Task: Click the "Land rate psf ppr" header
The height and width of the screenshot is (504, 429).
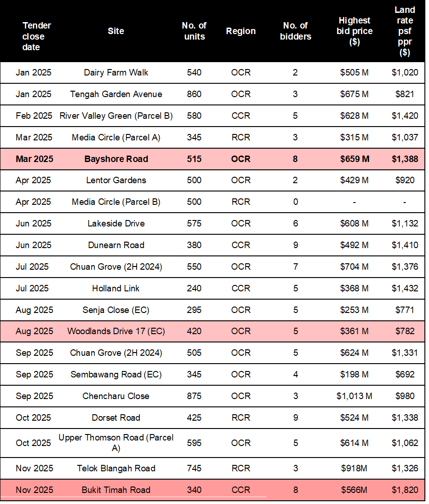Action: click(x=405, y=31)
